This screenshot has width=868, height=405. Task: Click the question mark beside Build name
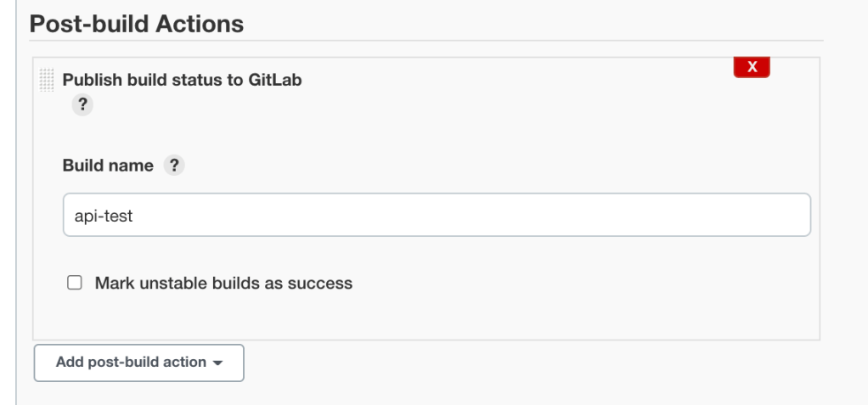pos(173,166)
